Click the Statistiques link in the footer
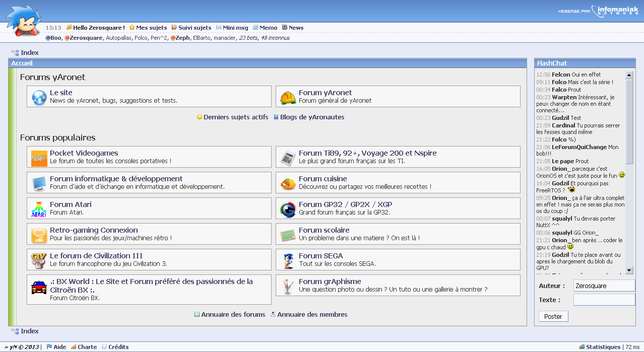The image size is (644, 352). tap(603, 347)
